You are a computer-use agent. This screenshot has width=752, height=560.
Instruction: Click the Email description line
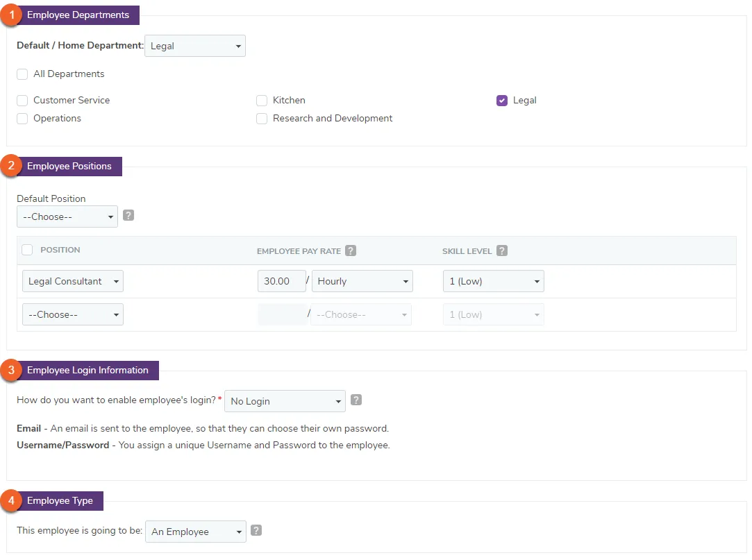pyautogui.click(x=203, y=428)
